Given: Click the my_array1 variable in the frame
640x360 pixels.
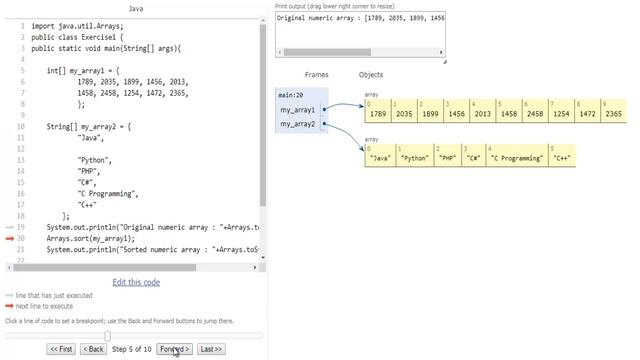Looking at the screenshot, I should click(x=298, y=110).
